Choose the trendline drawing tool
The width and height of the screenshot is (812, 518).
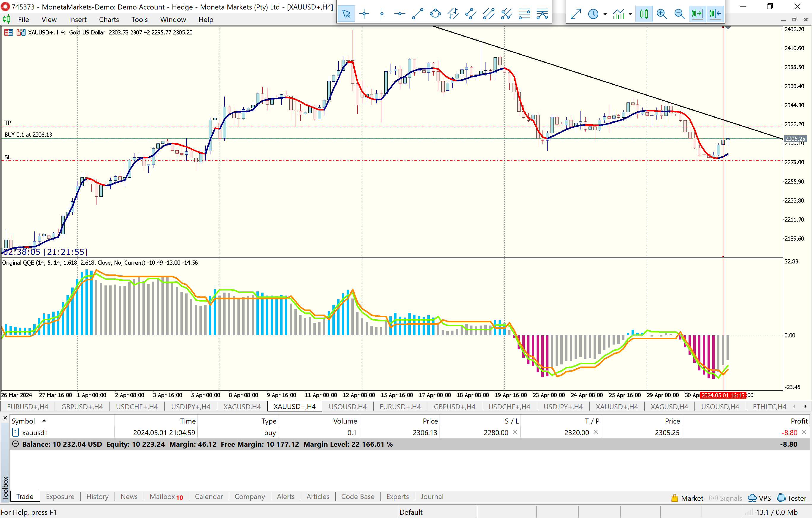(x=418, y=14)
